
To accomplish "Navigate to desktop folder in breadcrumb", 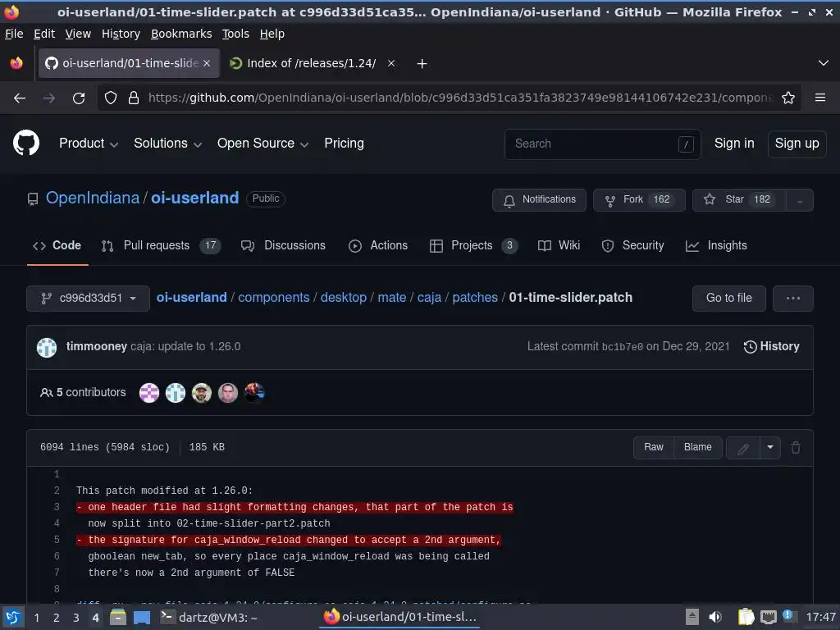I will [x=344, y=298].
